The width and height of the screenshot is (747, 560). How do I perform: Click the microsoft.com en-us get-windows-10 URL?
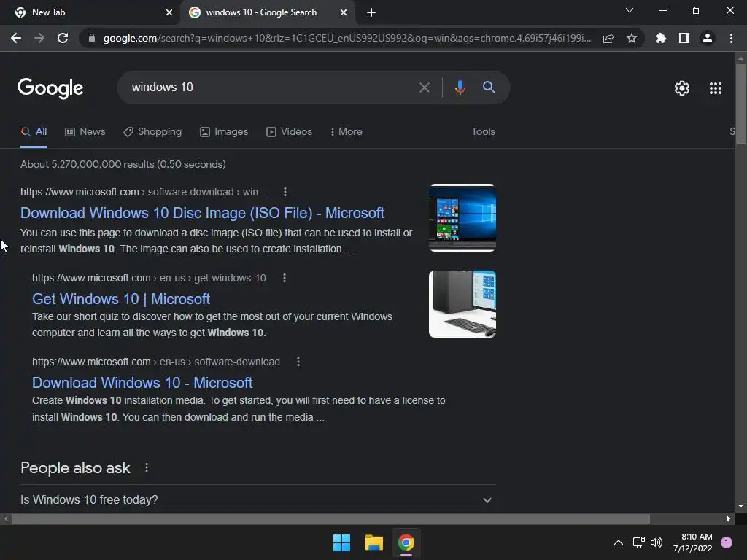tap(149, 278)
